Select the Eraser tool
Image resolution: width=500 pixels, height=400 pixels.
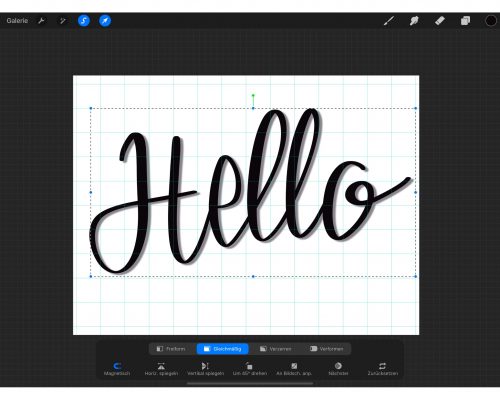pos(440,21)
